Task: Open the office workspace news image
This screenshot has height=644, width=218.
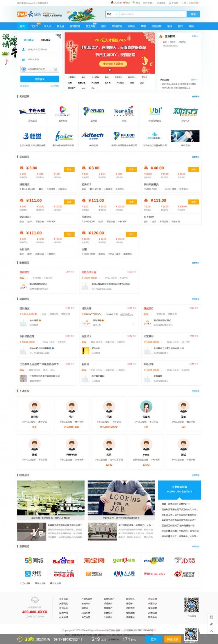Action: point(51,498)
